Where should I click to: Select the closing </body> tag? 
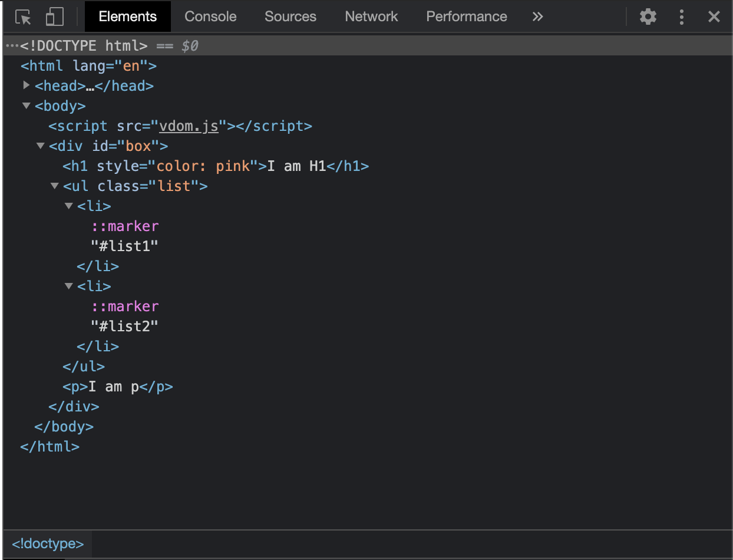(64, 427)
